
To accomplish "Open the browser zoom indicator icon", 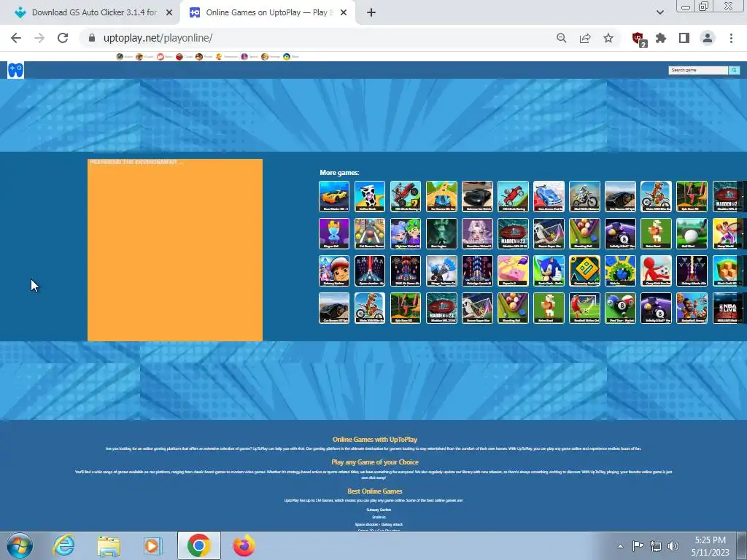I will pos(561,38).
